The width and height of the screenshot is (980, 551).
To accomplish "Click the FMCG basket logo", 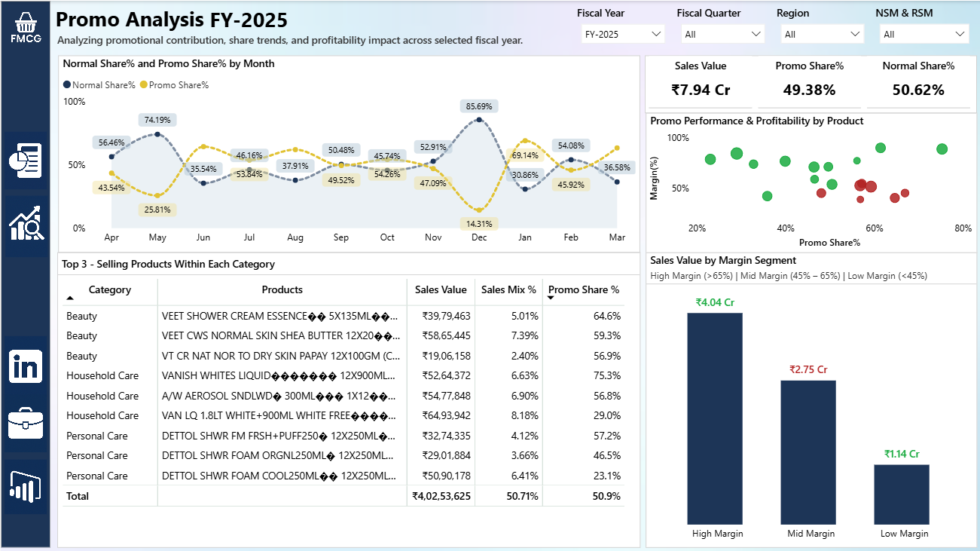I will pyautogui.click(x=26, y=29).
